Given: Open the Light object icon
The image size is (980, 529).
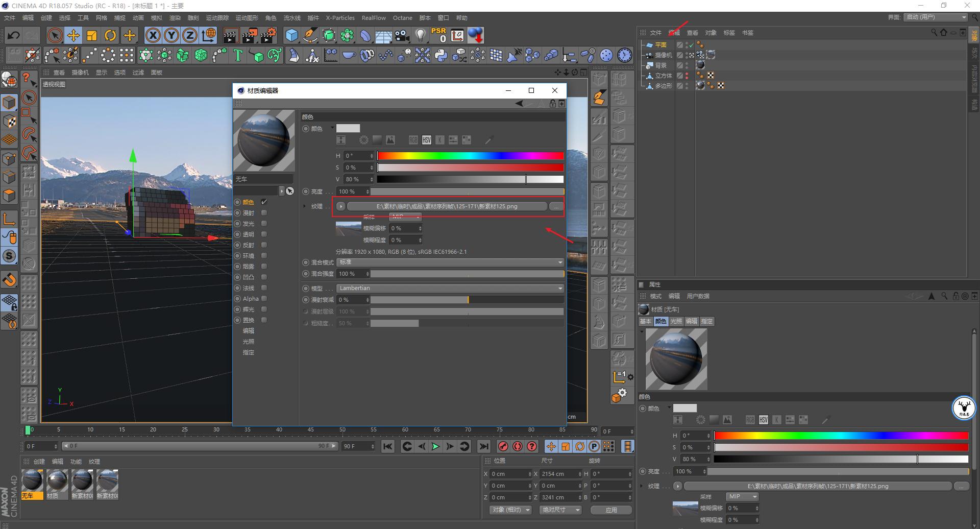Looking at the screenshot, I should [x=420, y=35].
